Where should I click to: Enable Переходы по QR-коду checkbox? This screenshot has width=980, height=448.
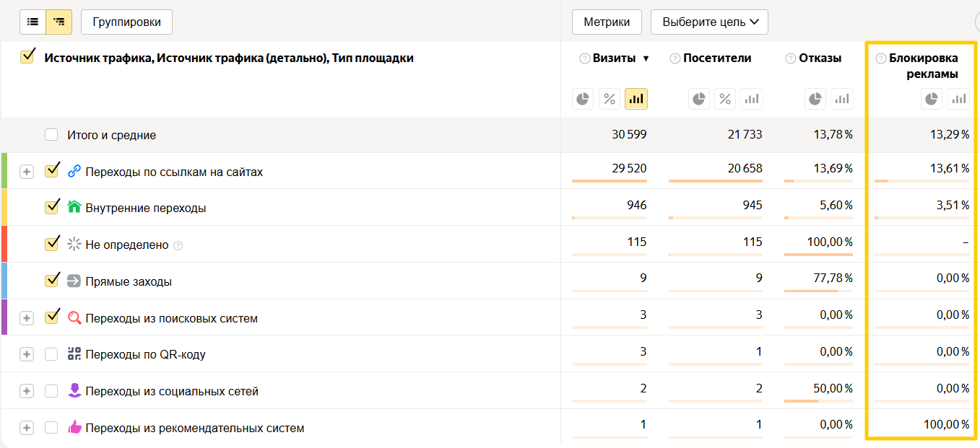coord(51,354)
